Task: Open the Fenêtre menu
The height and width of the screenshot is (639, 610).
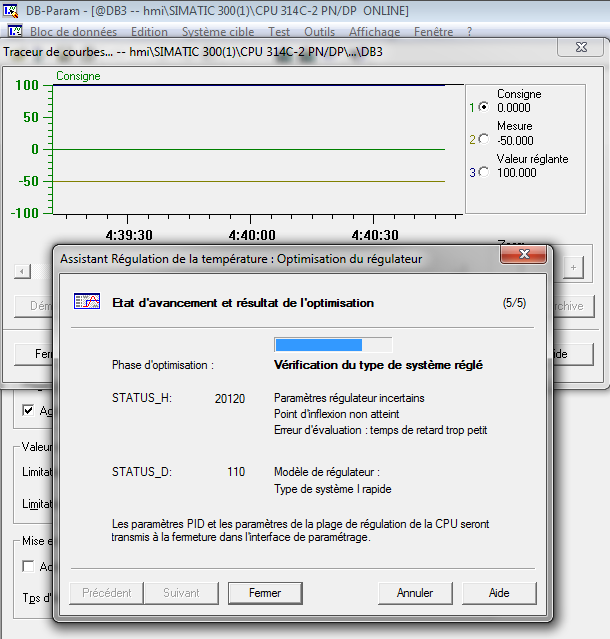Action: 433,32
